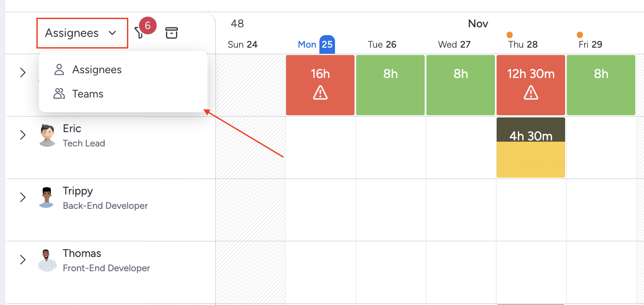Expand Eric's row with the chevron

(23, 135)
